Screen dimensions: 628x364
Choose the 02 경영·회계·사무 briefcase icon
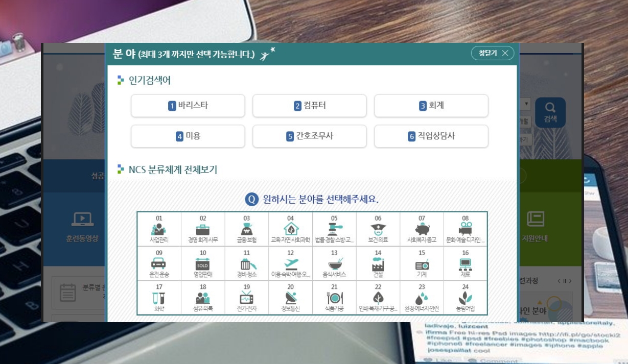click(203, 229)
